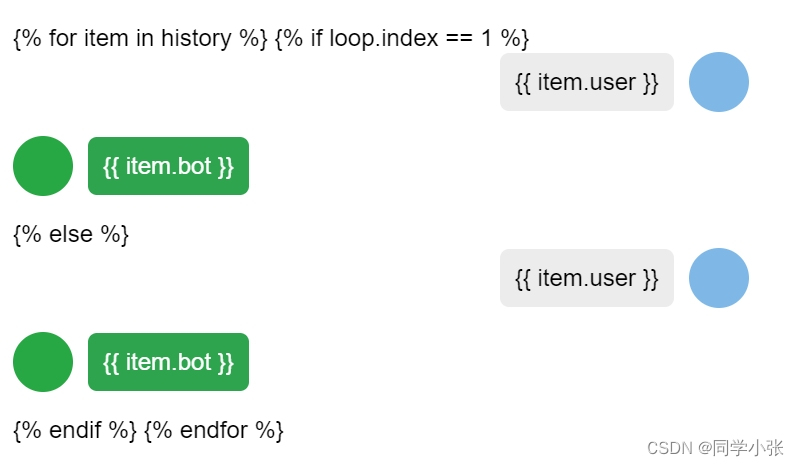Click the word 'endif' at the bottom

coord(75,431)
